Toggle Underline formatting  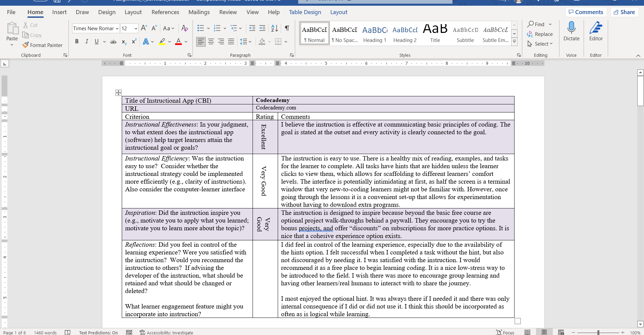[x=97, y=42]
